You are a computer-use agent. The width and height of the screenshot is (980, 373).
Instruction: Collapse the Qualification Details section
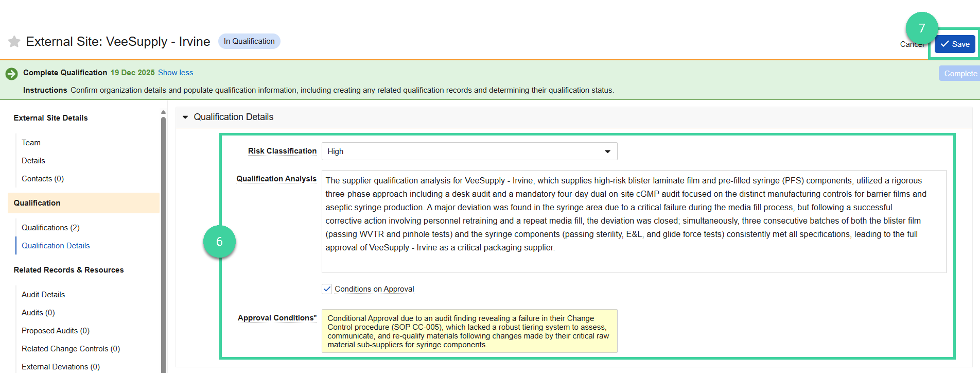tap(185, 117)
